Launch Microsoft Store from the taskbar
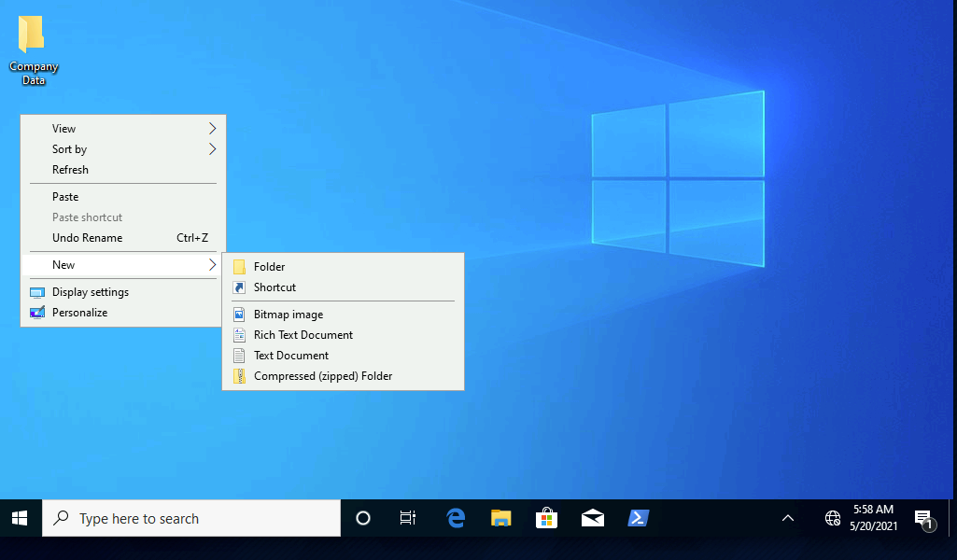This screenshot has width=957, height=560. [546, 518]
